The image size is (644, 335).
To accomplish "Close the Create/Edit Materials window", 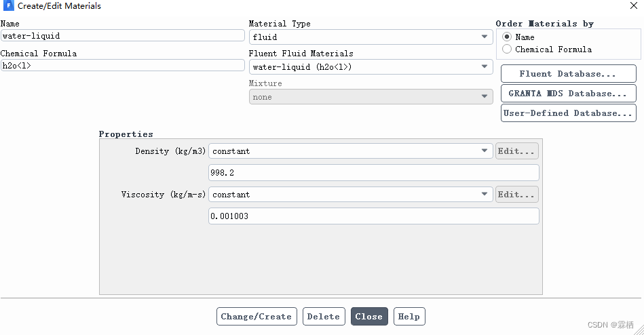I will pos(633,6).
